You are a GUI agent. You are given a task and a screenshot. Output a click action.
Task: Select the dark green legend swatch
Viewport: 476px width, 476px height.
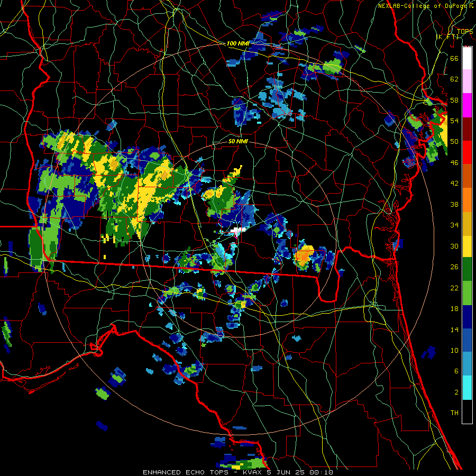pos(467,269)
